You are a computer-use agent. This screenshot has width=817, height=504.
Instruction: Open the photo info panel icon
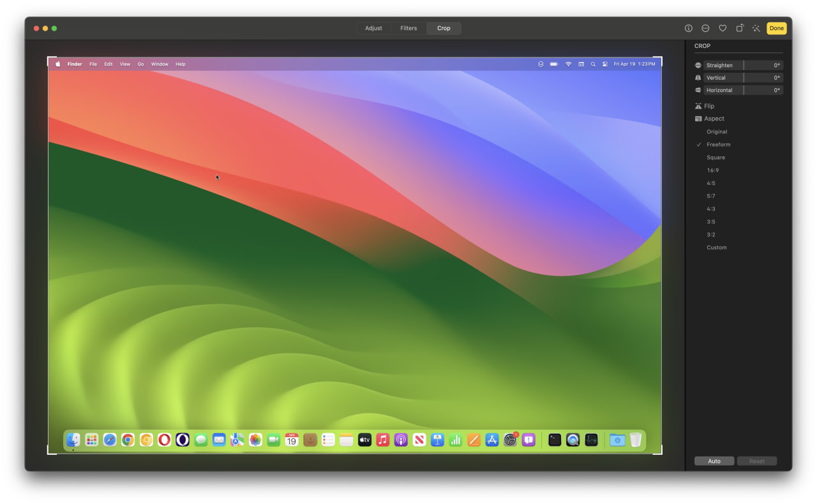pyautogui.click(x=689, y=28)
